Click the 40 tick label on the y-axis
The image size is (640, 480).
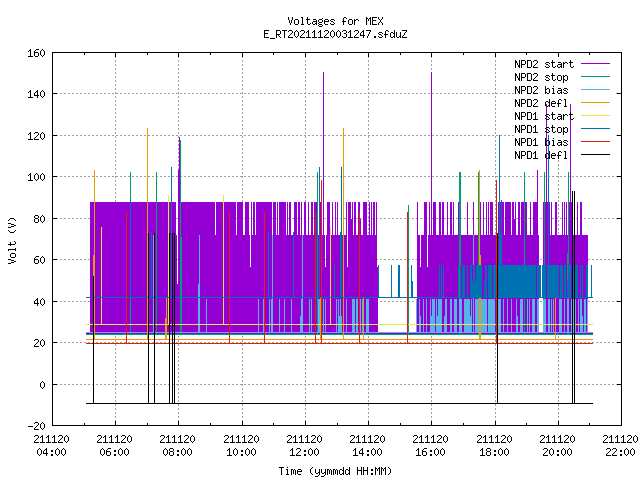click(x=40, y=302)
